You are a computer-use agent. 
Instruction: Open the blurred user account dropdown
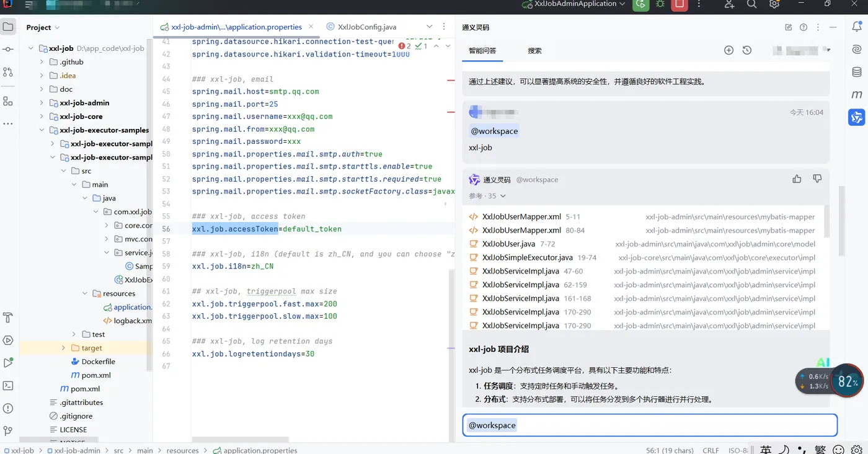click(802, 50)
